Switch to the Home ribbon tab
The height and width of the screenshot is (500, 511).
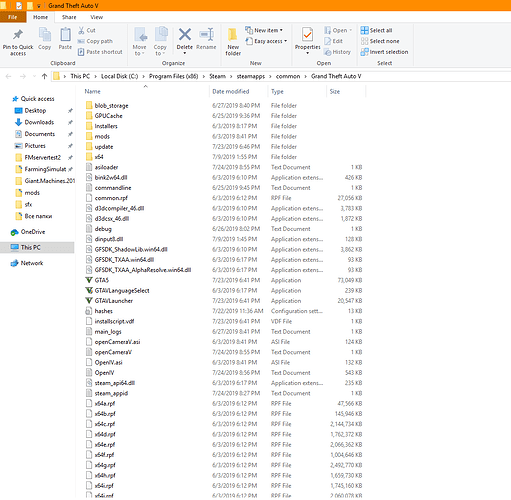click(40, 17)
